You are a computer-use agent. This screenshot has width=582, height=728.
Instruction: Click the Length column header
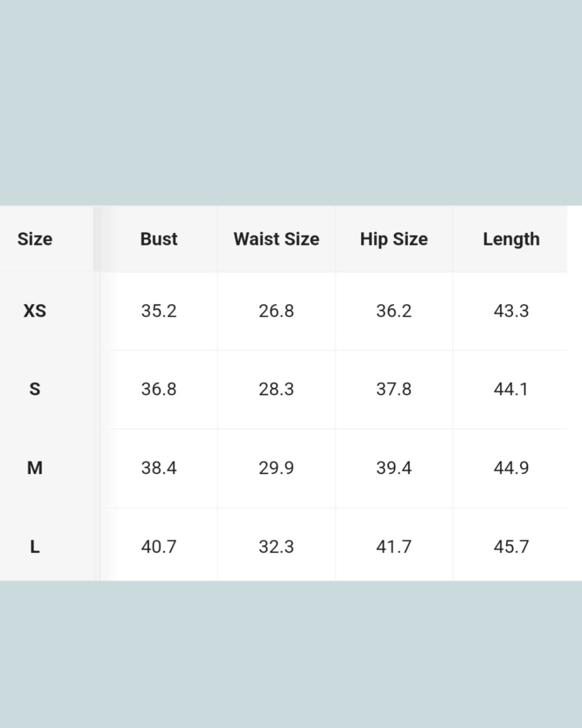click(x=511, y=239)
